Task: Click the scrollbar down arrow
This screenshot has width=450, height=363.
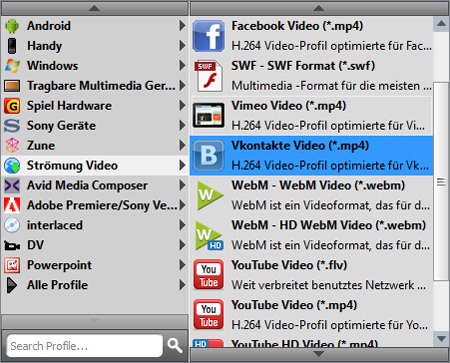Action: (441, 339)
